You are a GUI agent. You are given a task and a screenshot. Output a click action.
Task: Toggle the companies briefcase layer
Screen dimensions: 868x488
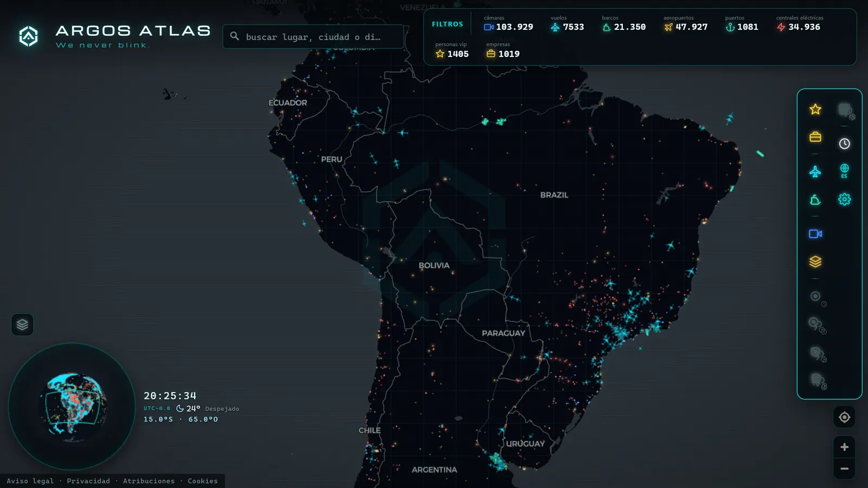click(815, 137)
